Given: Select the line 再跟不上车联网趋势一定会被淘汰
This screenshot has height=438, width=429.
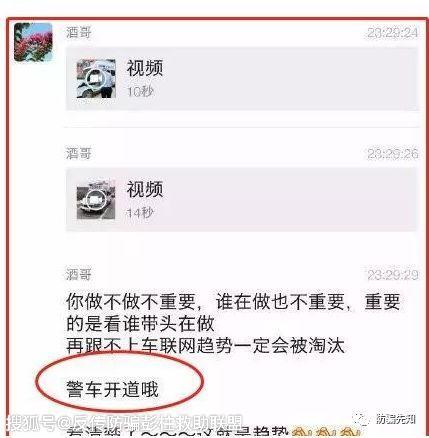Looking at the screenshot, I should [x=205, y=345].
